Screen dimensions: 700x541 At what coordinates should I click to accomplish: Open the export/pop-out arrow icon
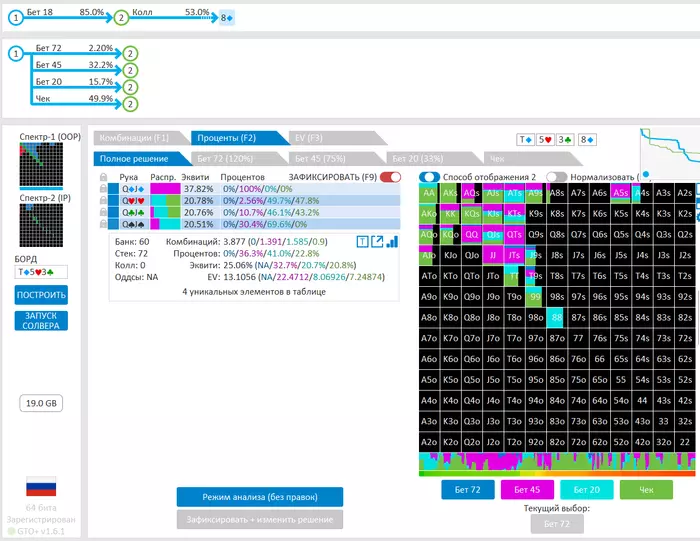click(377, 241)
